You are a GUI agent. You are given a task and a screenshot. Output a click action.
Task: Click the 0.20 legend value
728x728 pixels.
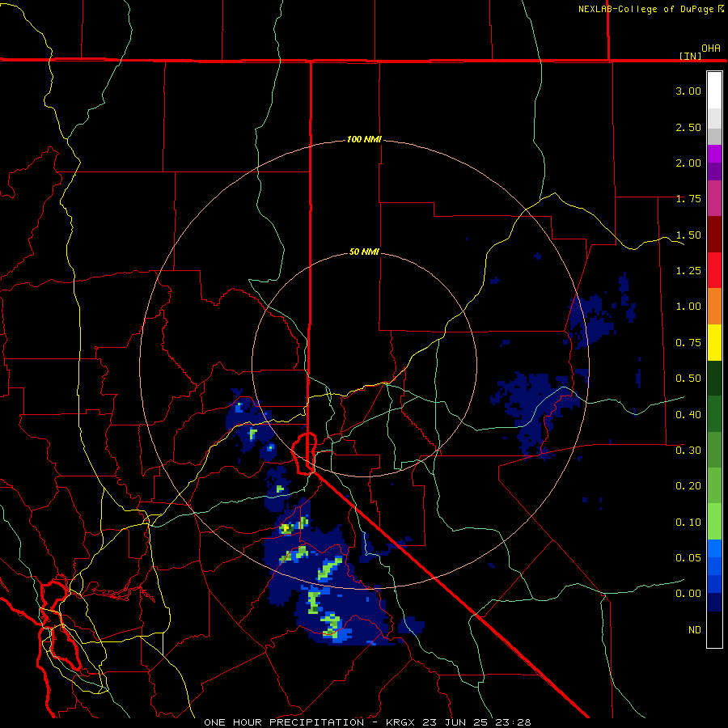pyautogui.click(x=688, y=486)
